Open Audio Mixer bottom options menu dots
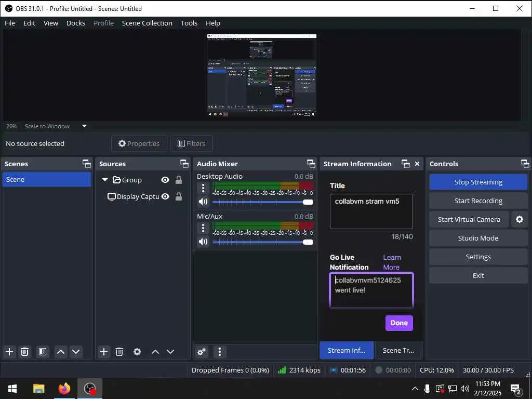The height and width of the screenshot is (399, 532). tap(220, 352)
